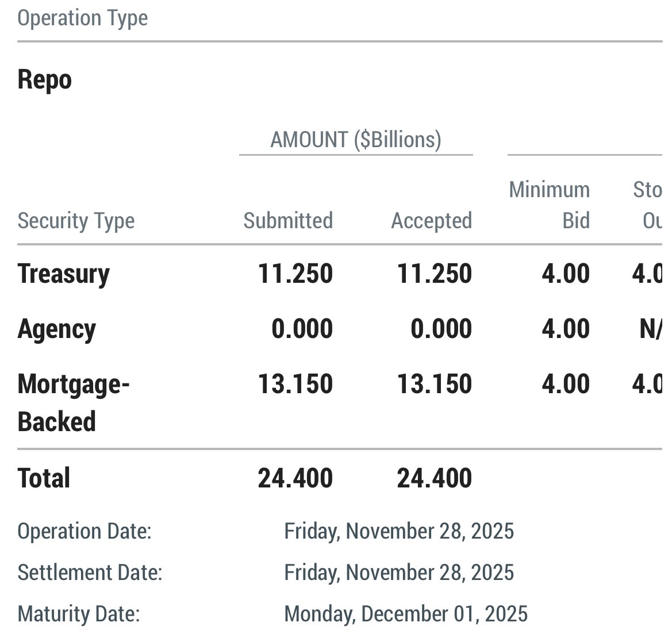Click Mortgage-Backed accepted amount 13.150

pos(435,384)
